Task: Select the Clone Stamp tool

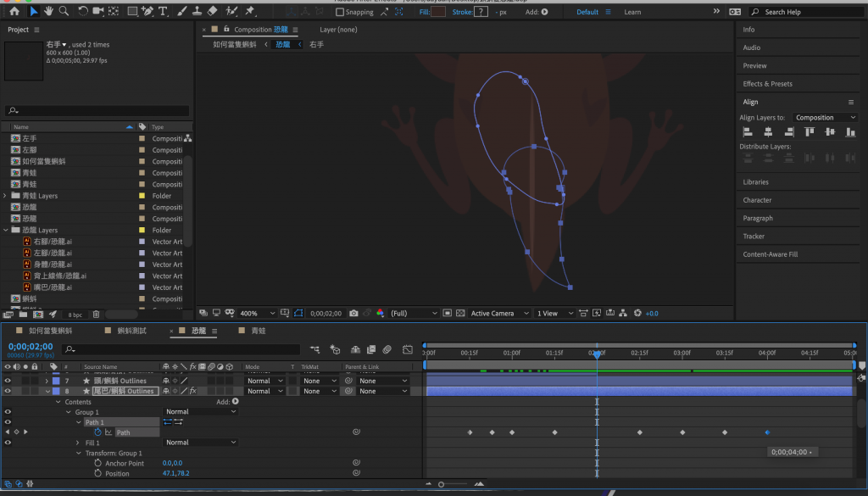Action: coord(197,11)
